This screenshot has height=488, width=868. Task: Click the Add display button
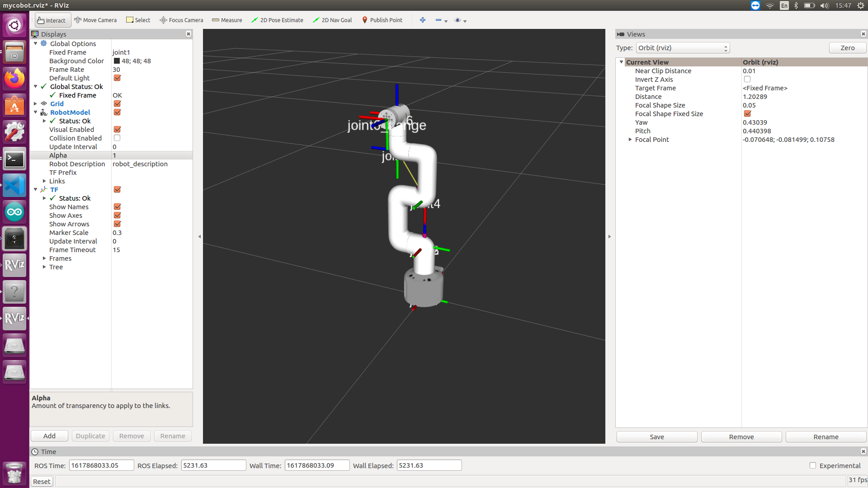(x=49, y=436)
